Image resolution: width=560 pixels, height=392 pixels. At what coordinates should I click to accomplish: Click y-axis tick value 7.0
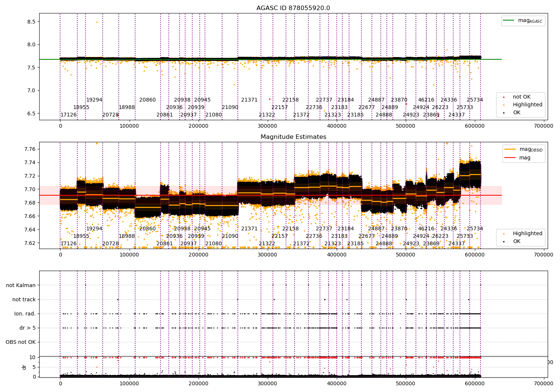click(31, 90)
